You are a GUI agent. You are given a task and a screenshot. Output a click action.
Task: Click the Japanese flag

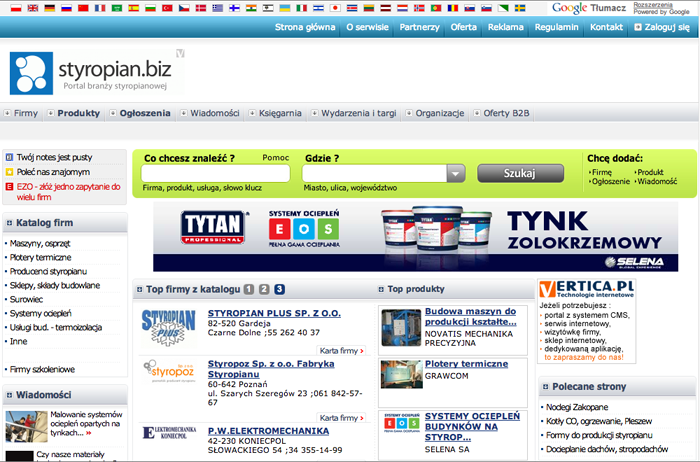tap(335, 8)
